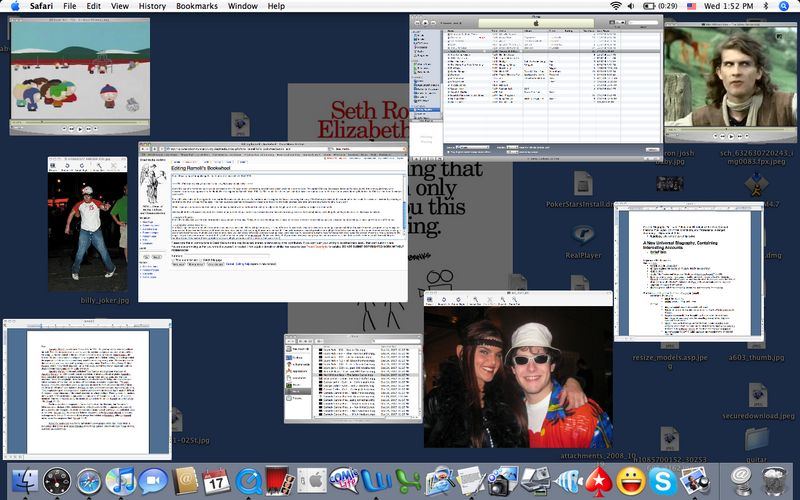Select the guitar folder on desktop
800x500 pixels.
coord(756,439)
